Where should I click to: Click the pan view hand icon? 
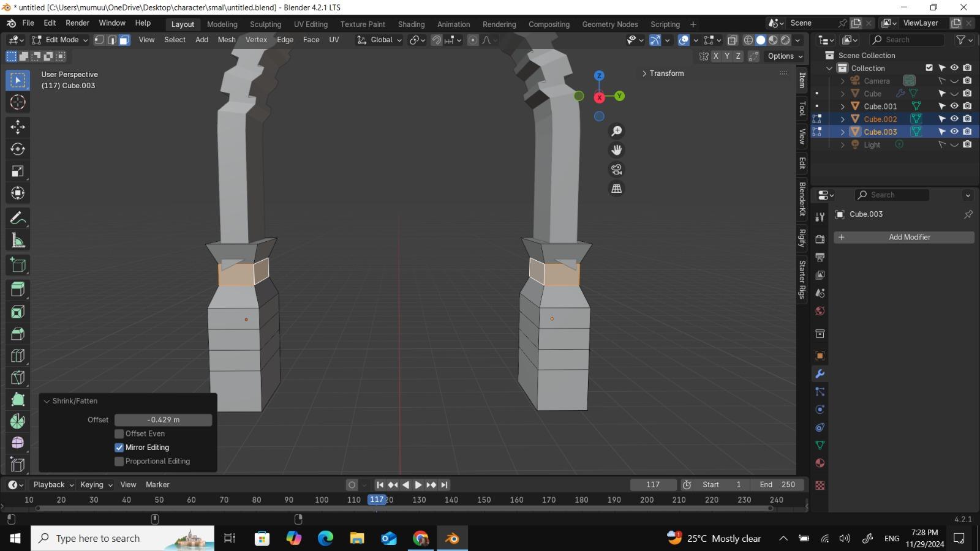(x=617, y=150)
